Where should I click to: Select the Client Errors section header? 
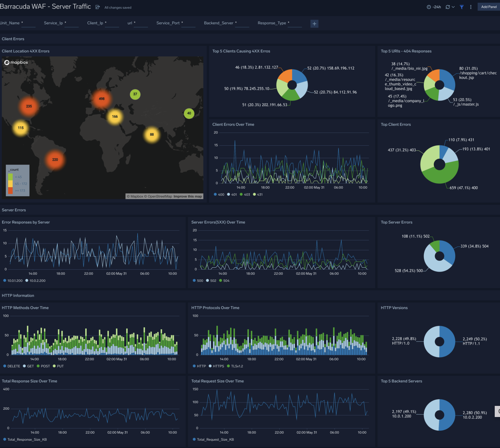[13, 39]
